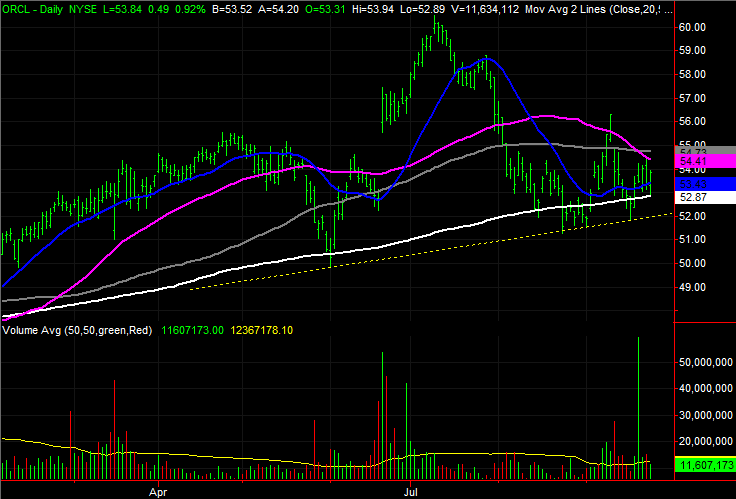Click the magenta 54.41 moving average price tag
Image resolution: width=736 pixels, height=499 pixels.
[705, 161]
